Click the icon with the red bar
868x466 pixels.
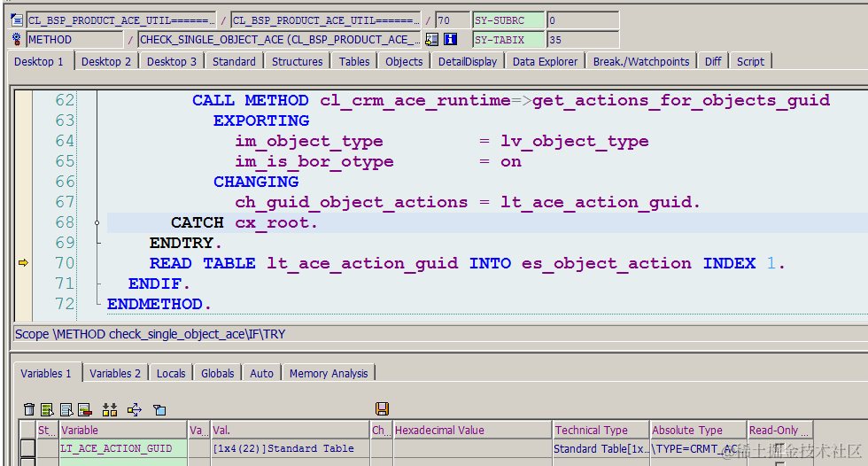[x=85, y=409]
